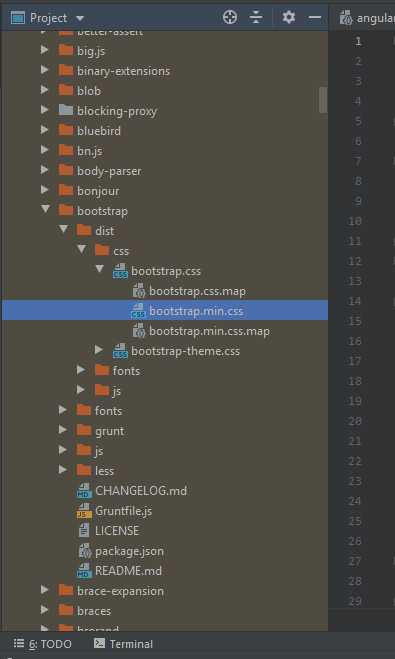The image size is (395, 659).
Task: Expand the body-parser folder
Action: pyautogui.click(x=45, y=170)
